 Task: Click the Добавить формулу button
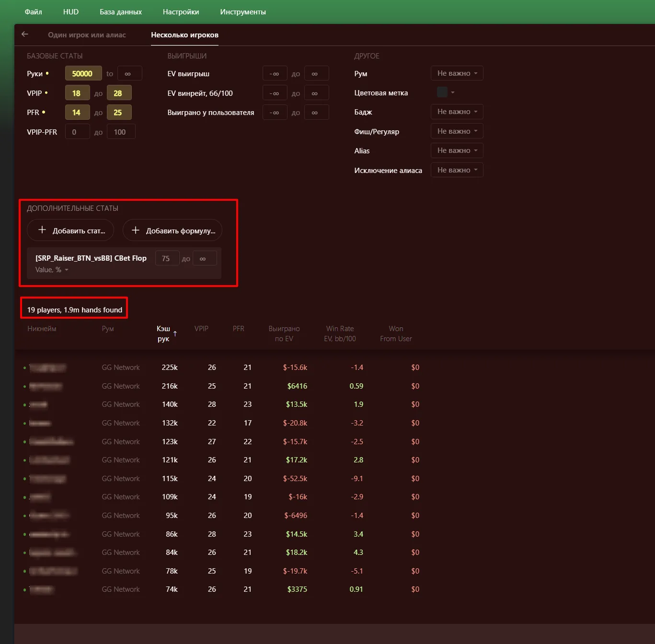click(x=172, y=230)
